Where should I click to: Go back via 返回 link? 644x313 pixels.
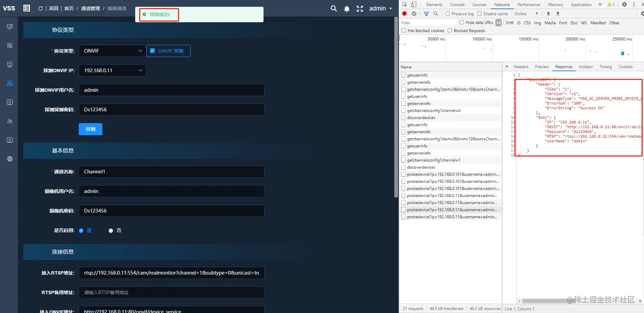click(53, 9)
